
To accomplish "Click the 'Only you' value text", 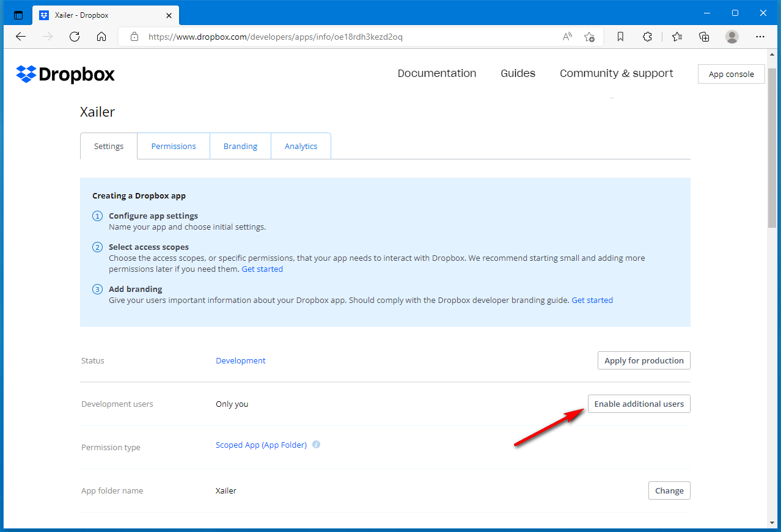I will [x=232, y=404].
